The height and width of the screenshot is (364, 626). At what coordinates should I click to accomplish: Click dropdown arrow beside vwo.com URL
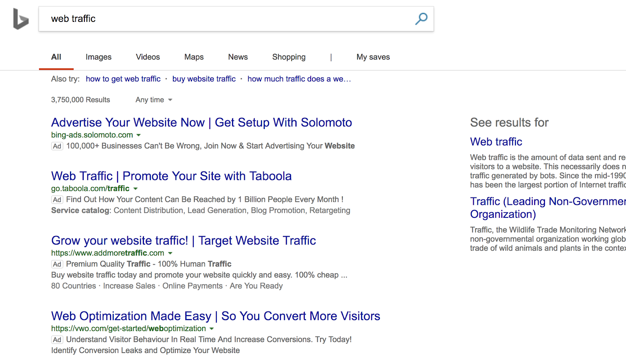pos(212,329)
